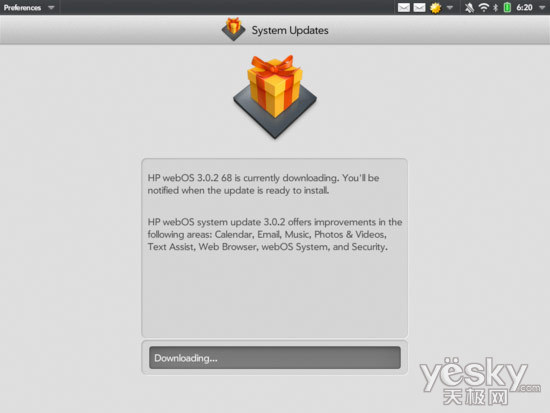
Task: Click the webOS 3.0.2 68 downloading message
Action: pos(263,184)
